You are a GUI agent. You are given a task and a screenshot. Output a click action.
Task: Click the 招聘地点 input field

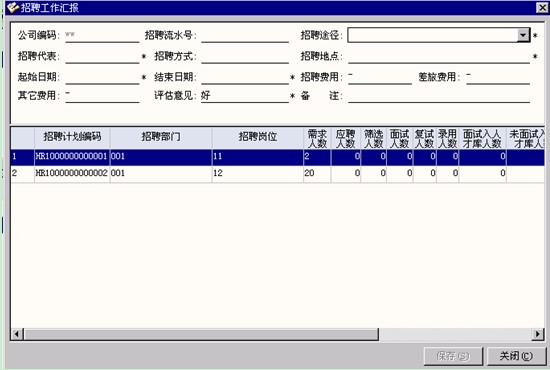pyautogui.click(x=439, y=56)
